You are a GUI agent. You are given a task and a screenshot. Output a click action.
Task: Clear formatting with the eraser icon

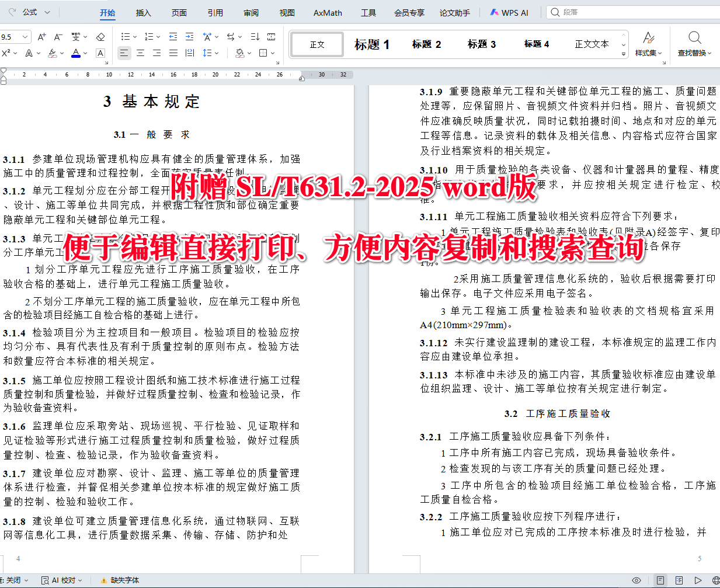pos(100,37)
